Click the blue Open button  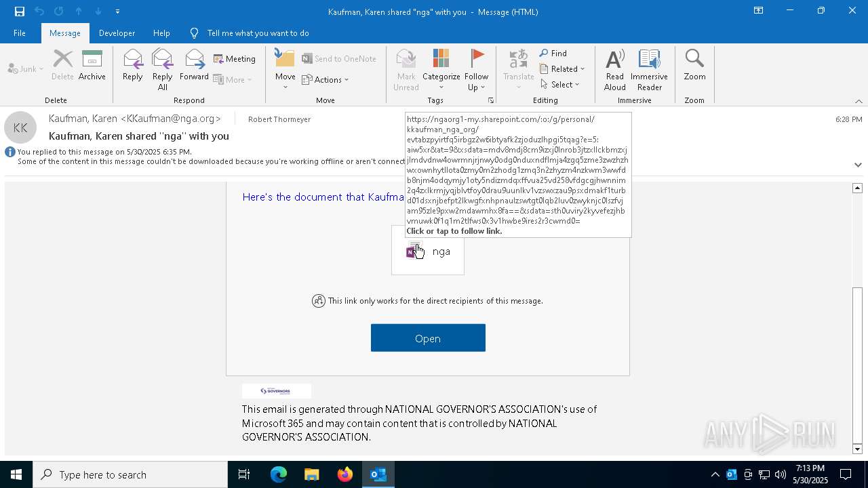click(428, 338)
